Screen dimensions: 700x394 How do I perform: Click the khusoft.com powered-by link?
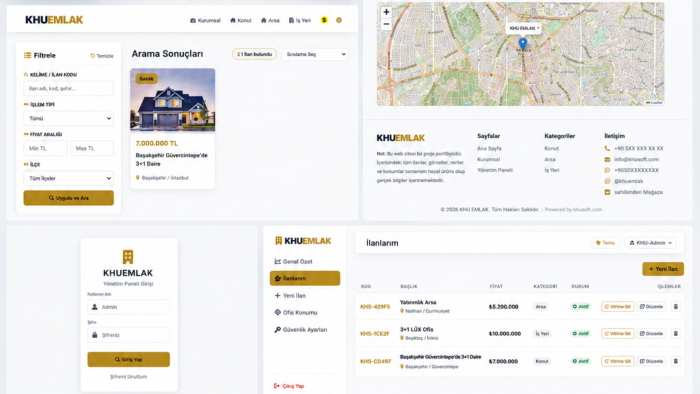[588, 209]
